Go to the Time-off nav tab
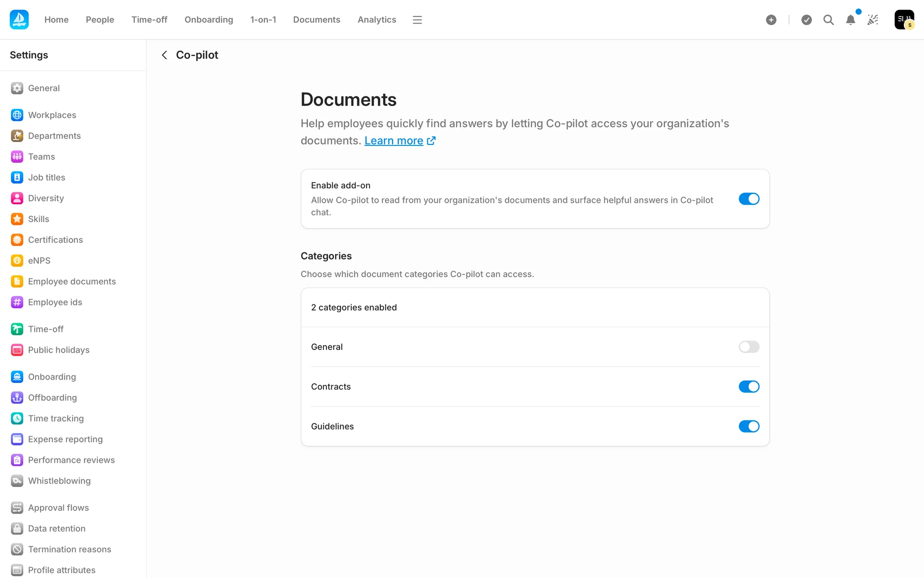Viewport: 924px width, 578px height. point(149,20)
